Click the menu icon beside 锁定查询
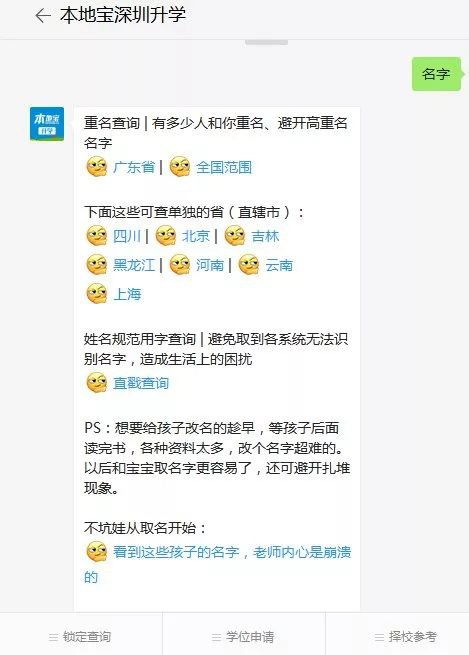The width and height of the screenshot is (469, 655). [53, 637]
